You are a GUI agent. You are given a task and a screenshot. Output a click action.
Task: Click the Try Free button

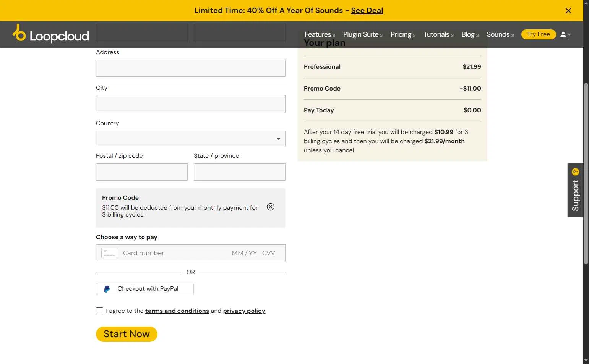(x=539, y=34)
